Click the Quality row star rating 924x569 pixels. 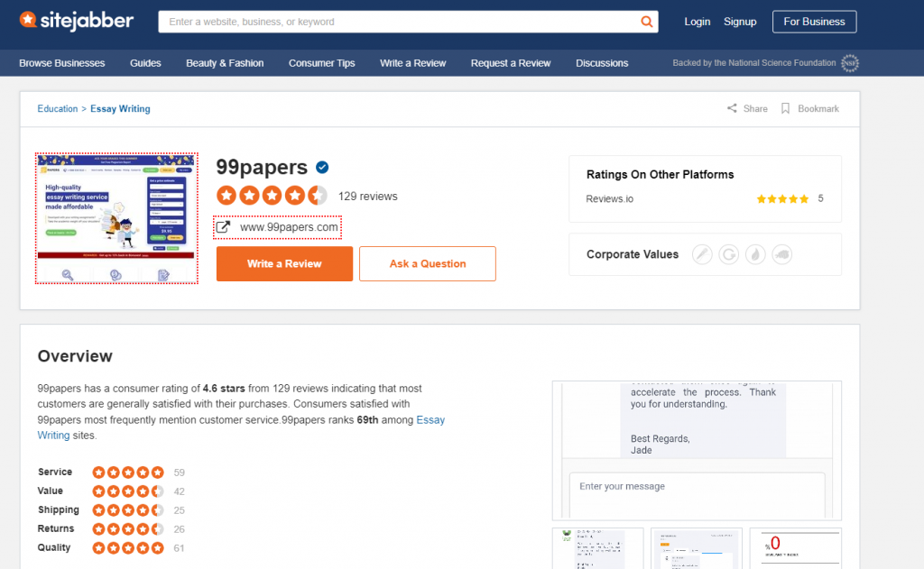pos(128,547)
